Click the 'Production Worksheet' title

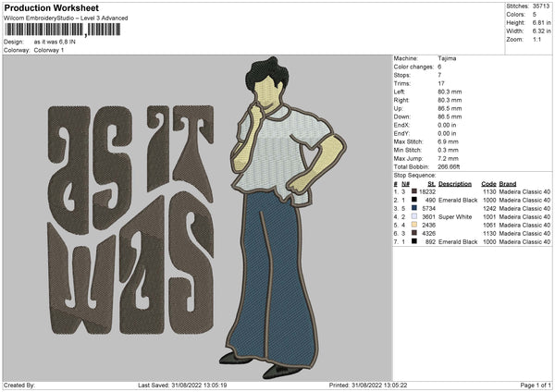click(51, 7)
